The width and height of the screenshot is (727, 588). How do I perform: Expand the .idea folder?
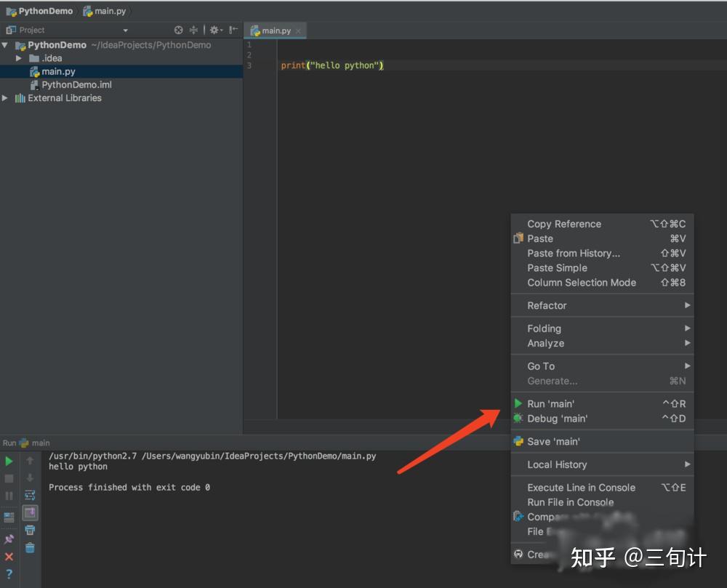click(19, 57)
